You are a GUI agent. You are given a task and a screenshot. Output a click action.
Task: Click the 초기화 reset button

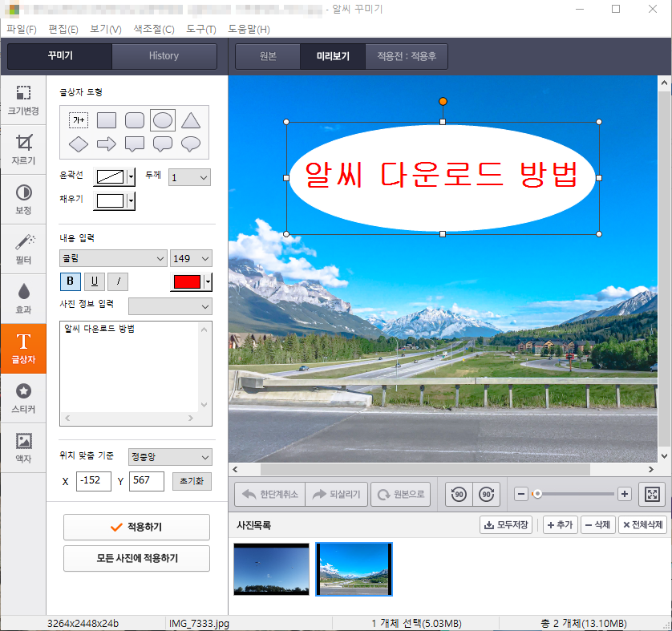click(x=192, y=481)
